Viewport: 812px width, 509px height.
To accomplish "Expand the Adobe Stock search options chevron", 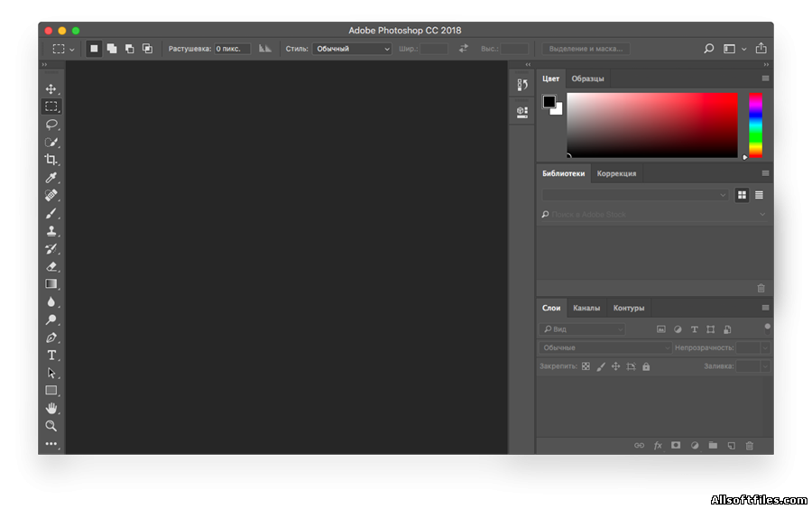I will click(x=762, y=215).
